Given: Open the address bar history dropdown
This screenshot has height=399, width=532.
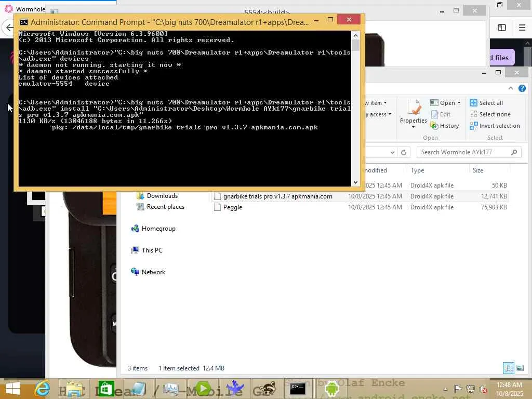Looking at the screenshot, I should pos(393,152).
